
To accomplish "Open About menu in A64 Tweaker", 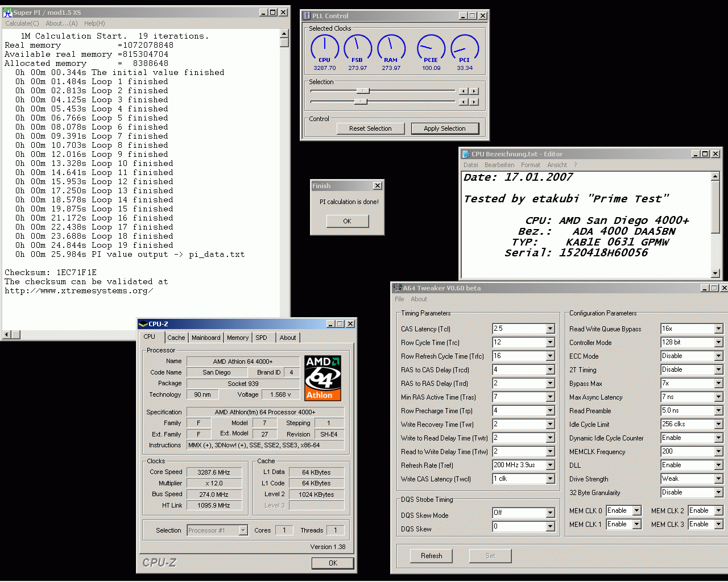I will pos(419,299).
